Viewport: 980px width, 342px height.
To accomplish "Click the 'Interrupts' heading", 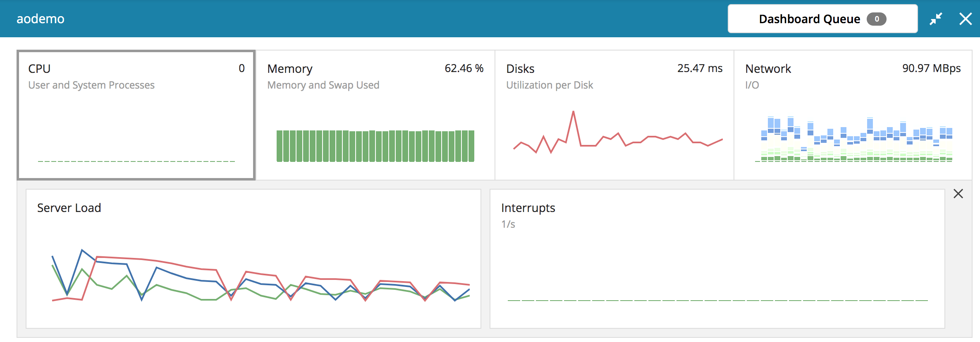I will pyautogui.click(x=528, y=207).
